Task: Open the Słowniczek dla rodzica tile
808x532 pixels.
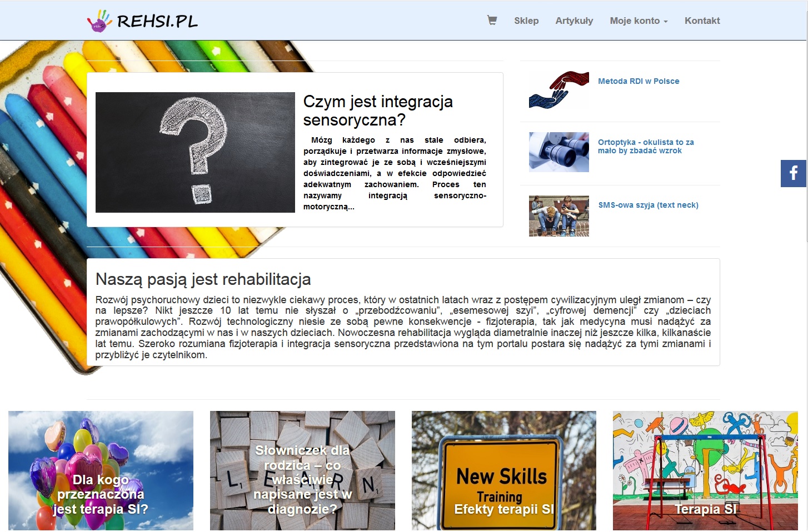Action: 302,470
